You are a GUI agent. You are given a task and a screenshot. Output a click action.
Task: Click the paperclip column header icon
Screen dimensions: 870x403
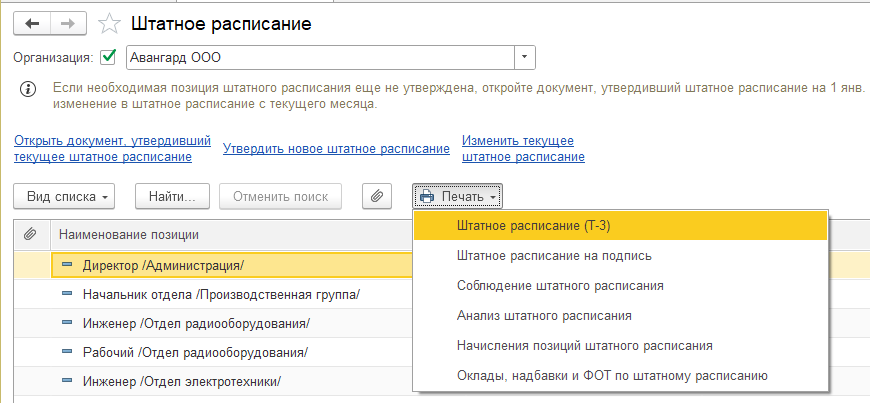tap(32, 234)
